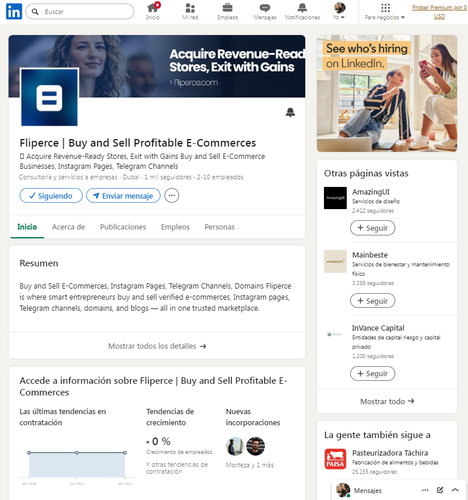The image size is (468, 500).
Task: Click the Fliperce square logo
Action: [x=49, y=97]
